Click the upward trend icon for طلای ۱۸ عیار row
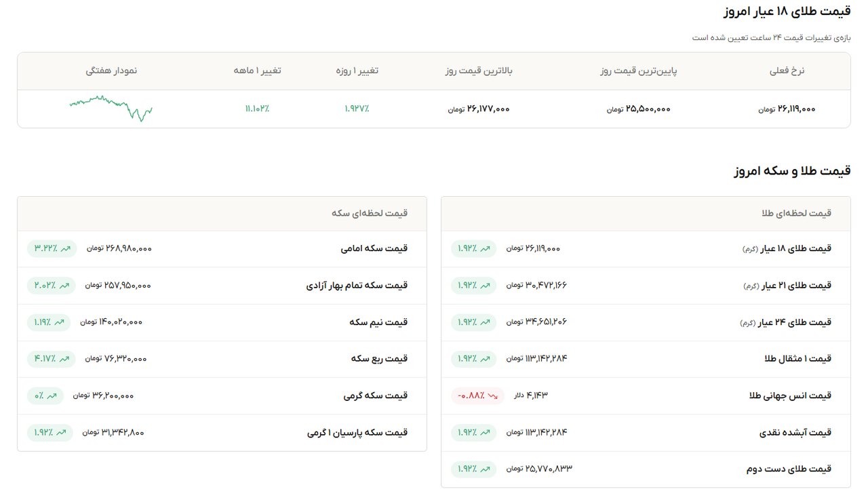The width and height of the screenshot is (868, 498). pyautogui.click(x=486, y=249)
